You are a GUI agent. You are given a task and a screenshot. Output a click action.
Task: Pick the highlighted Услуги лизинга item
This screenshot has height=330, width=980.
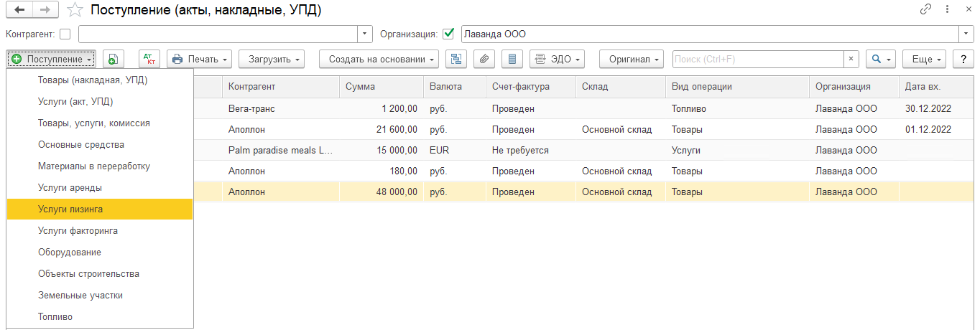point(100,209)
